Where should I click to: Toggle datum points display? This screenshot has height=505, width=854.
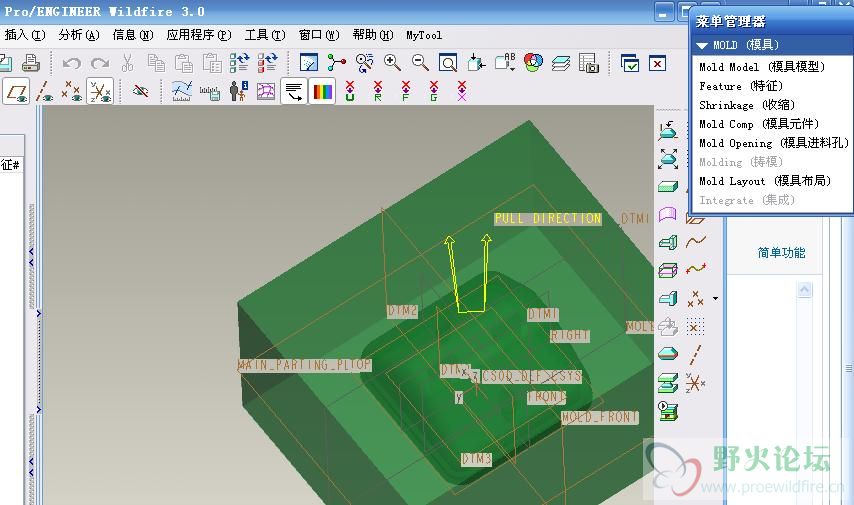(71, 91)
